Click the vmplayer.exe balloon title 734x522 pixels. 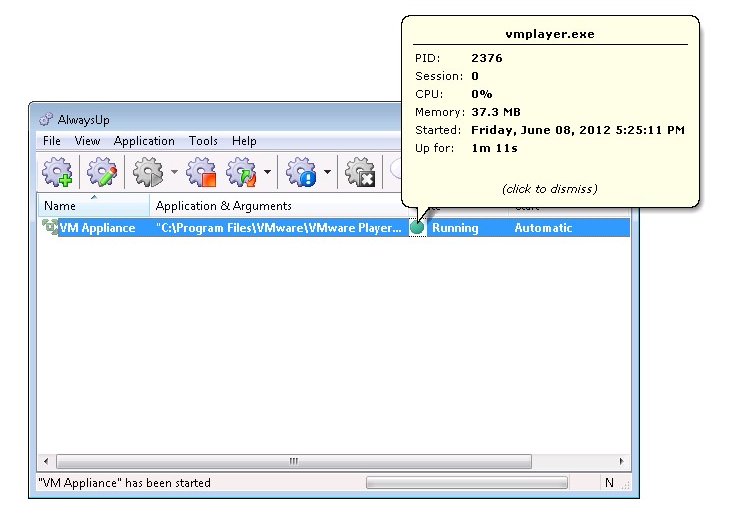550,34
